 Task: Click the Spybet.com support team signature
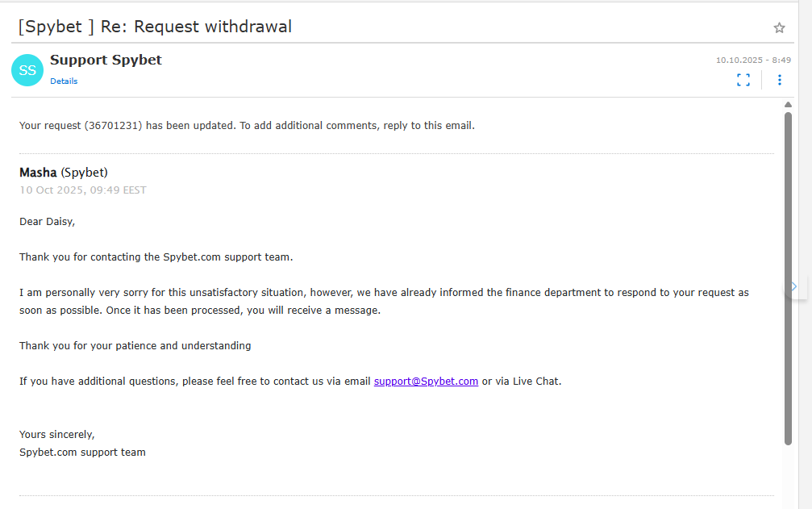coord(82,452)
